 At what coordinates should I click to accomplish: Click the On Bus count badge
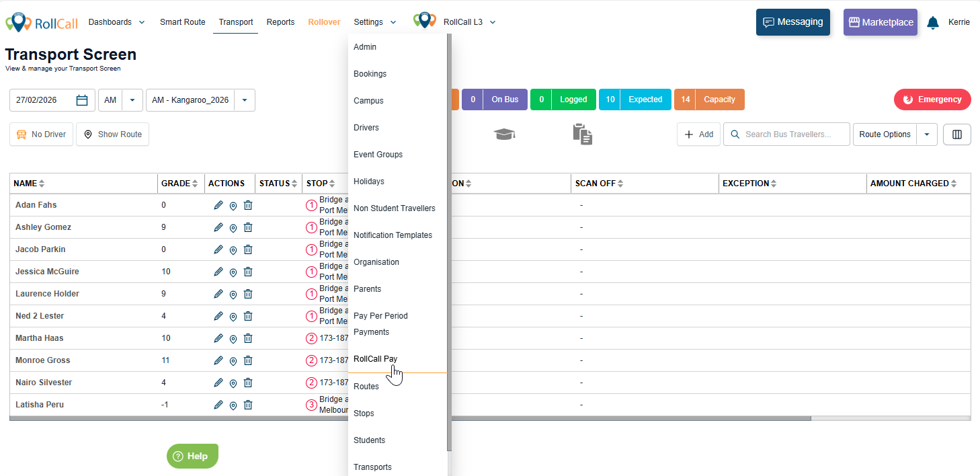(495, 100)
